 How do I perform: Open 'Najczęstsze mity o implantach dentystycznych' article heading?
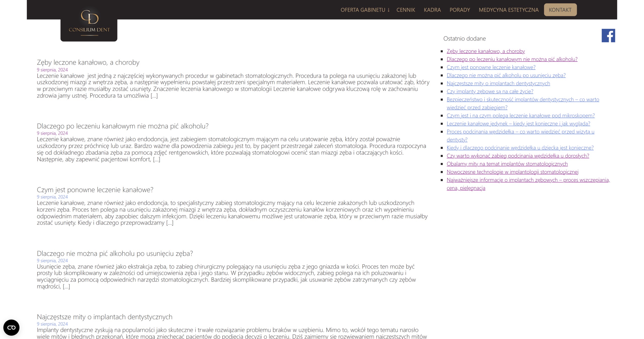coord(105,317)
